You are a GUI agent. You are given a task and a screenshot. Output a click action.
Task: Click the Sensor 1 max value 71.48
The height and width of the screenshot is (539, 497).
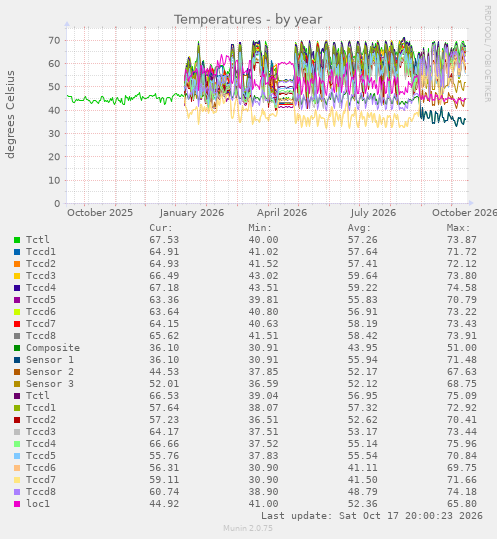462,360
